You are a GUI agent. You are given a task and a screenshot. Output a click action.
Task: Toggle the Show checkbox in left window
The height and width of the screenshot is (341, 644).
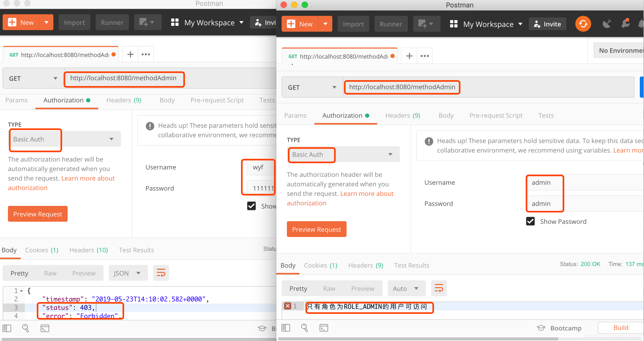click(251, 206)
